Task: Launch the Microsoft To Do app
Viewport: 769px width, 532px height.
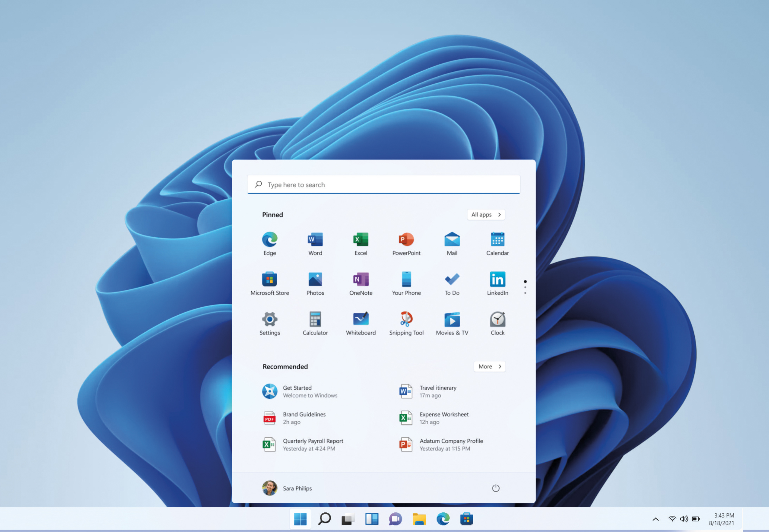Action: pyautogui.click(x=452, y=283)
